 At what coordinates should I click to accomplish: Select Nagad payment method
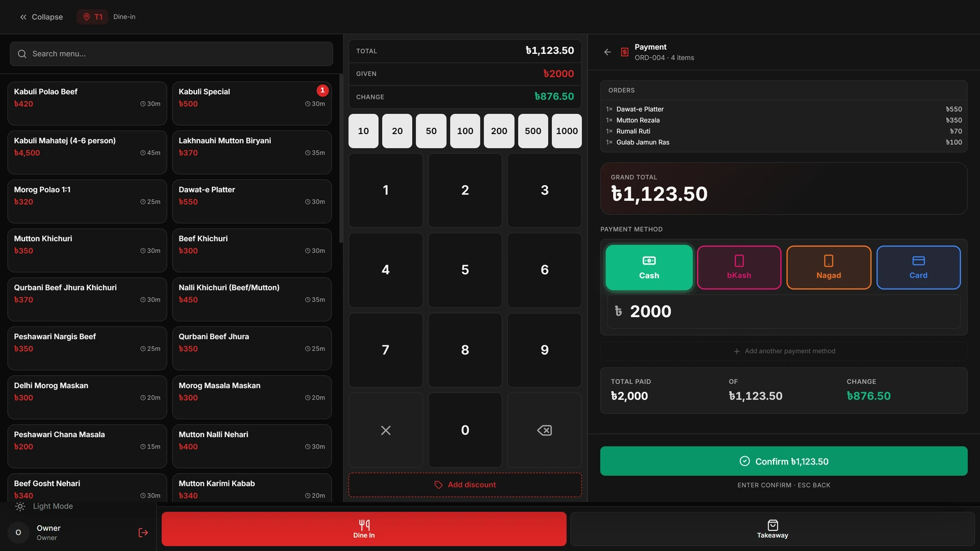point(829,268)
